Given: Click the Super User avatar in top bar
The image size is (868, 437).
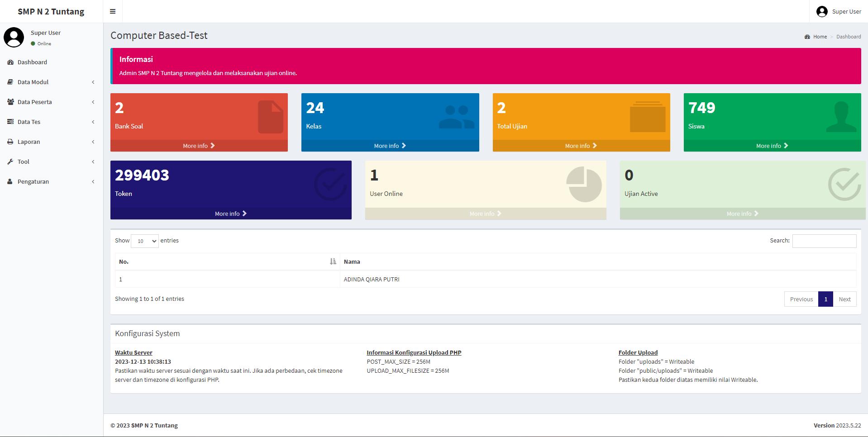Looking at the screenshot, I should point(822,11).
